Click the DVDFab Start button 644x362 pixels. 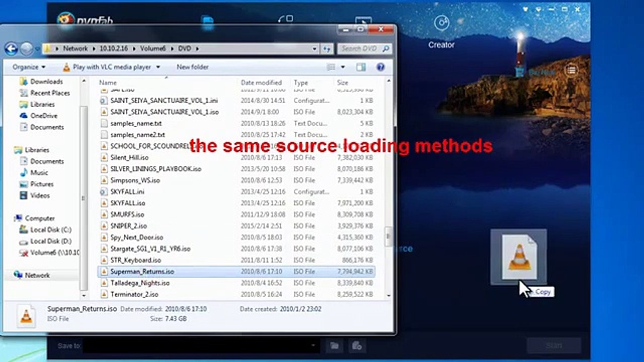point(553,346)
